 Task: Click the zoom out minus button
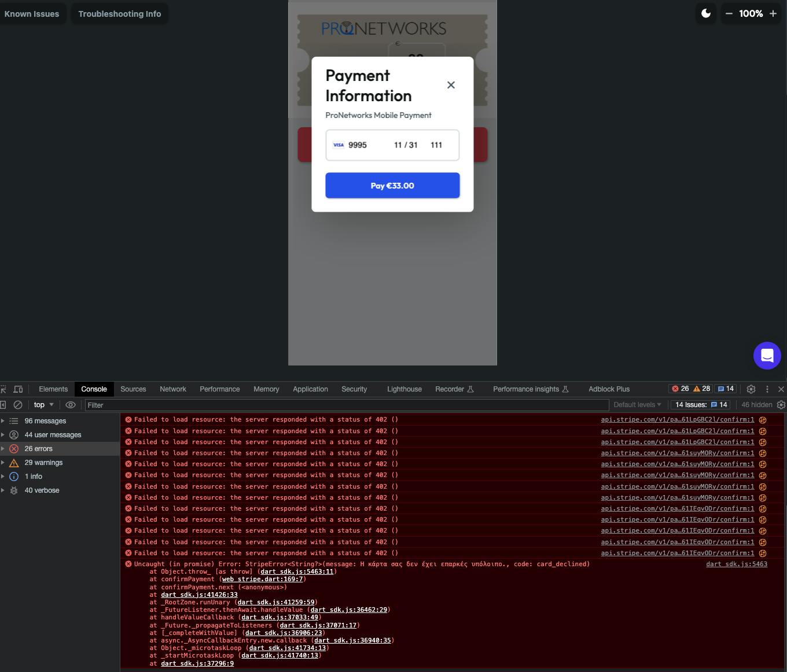point(729,13)
